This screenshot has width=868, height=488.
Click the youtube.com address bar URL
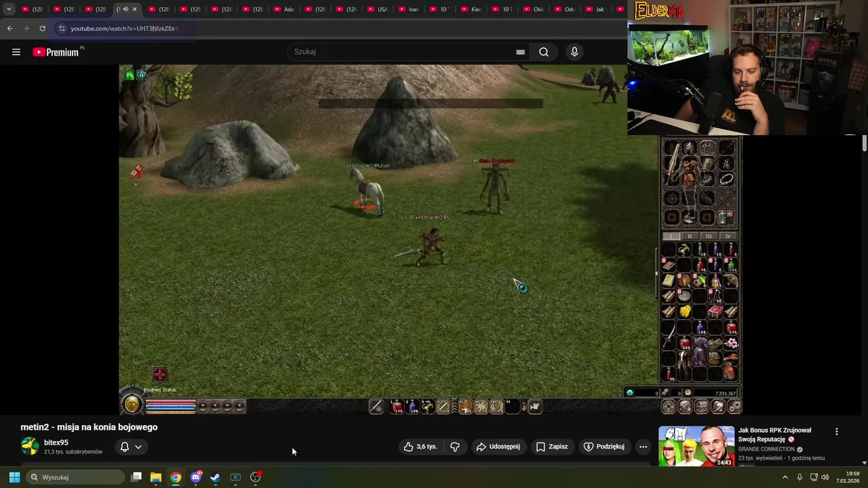pyautogui.click(x=123, y=28)
